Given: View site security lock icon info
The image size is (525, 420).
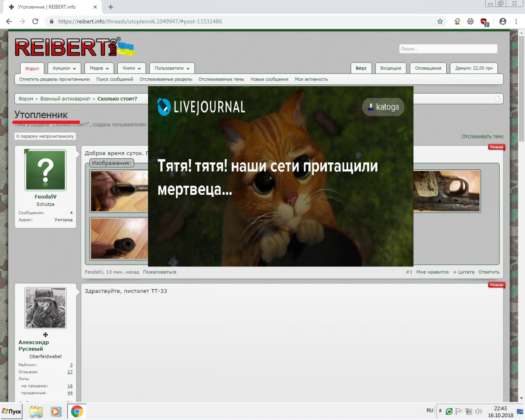Looking at the screenshot, I should coord(52,21).
